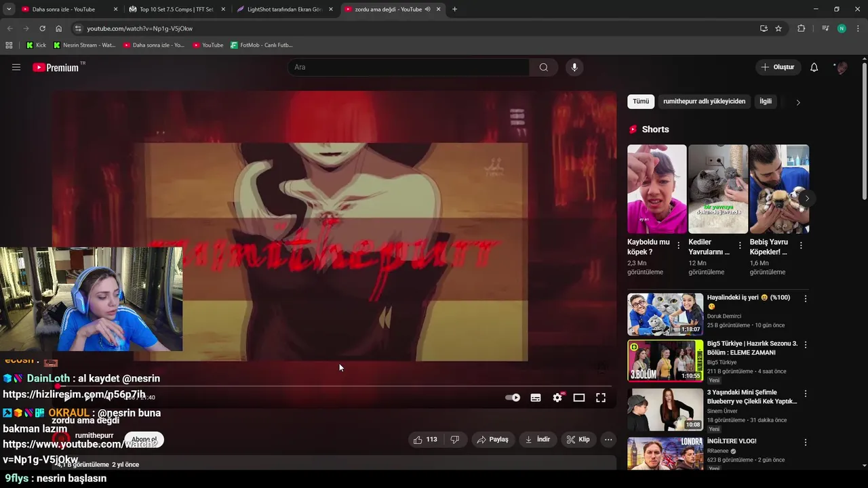
Task: Switch to Daha sonra izle tab
Action: (69, 9)
